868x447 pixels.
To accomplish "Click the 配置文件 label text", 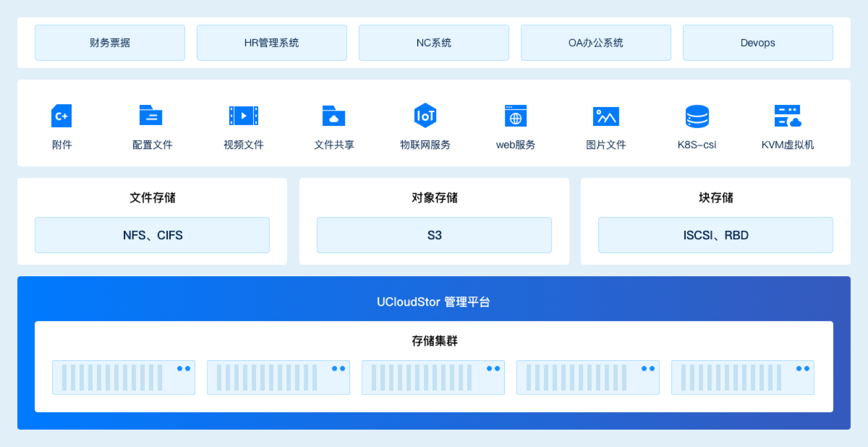I will click(152, 145).
